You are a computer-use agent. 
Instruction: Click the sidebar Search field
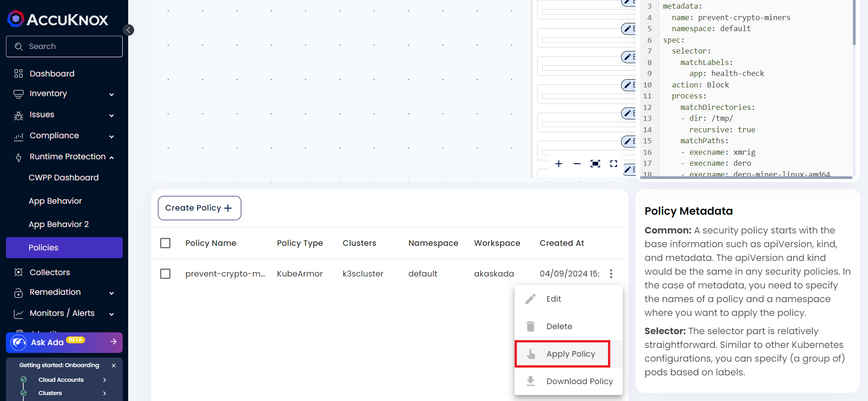tap(64, 47)
